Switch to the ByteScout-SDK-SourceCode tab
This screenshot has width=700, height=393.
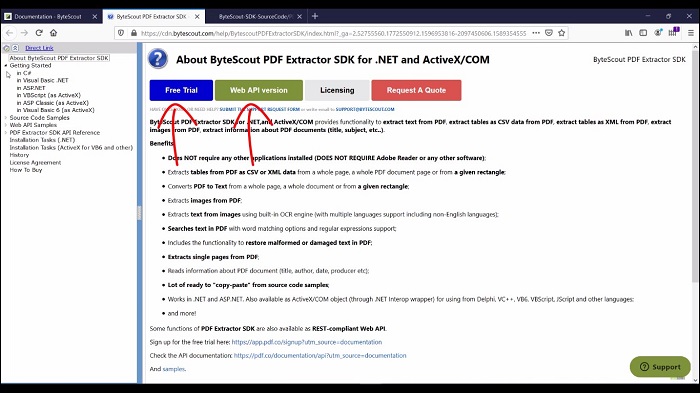[255, 17]
